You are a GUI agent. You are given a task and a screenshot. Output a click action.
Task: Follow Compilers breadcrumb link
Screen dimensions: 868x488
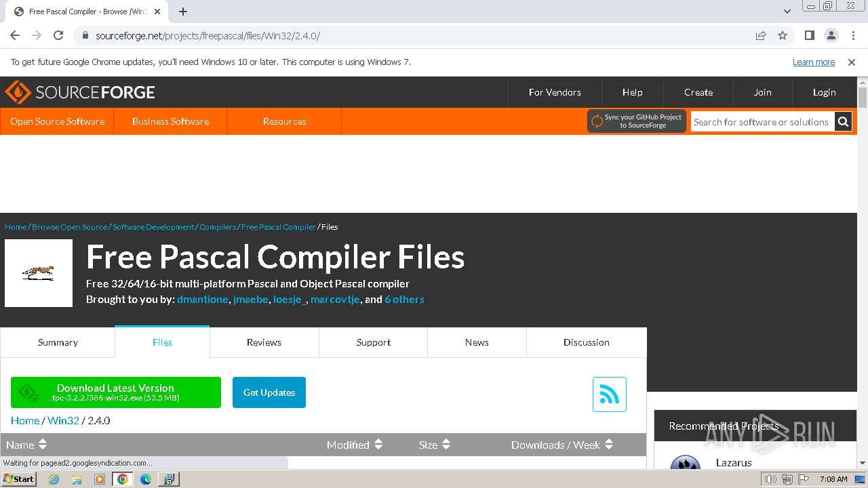coord(218,227)
